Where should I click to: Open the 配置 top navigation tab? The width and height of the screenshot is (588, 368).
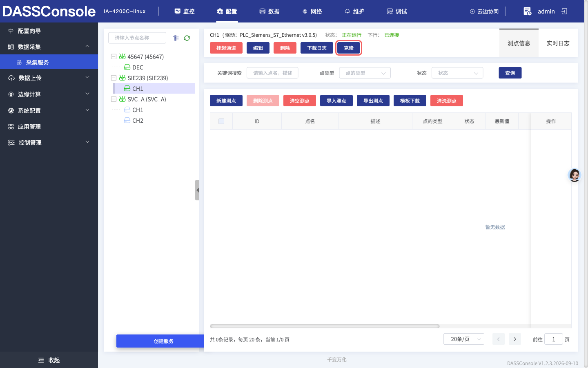[x=227, y=11]
